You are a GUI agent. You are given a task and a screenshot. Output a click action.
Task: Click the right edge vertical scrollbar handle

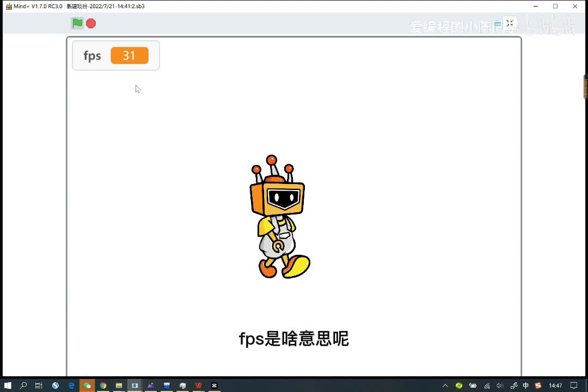[x=586, y=87]
